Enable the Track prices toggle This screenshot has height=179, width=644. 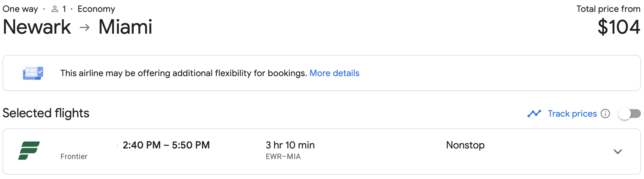(x=630, y=114)
